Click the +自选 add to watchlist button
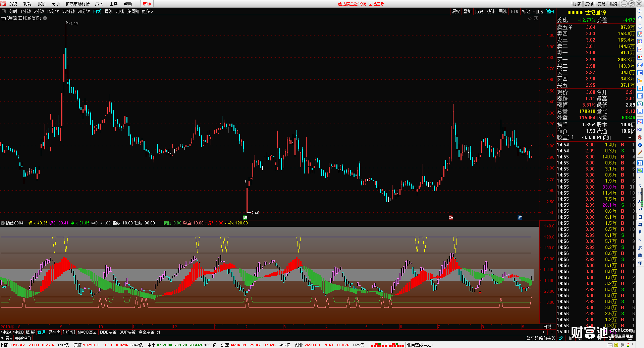This screenshot has height=348, width=644. point(538,11)
